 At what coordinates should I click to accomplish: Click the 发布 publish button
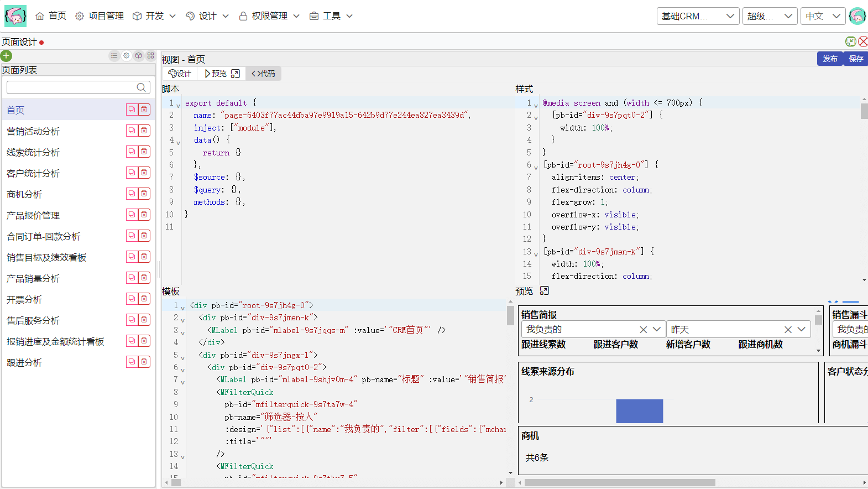[830, 59]
